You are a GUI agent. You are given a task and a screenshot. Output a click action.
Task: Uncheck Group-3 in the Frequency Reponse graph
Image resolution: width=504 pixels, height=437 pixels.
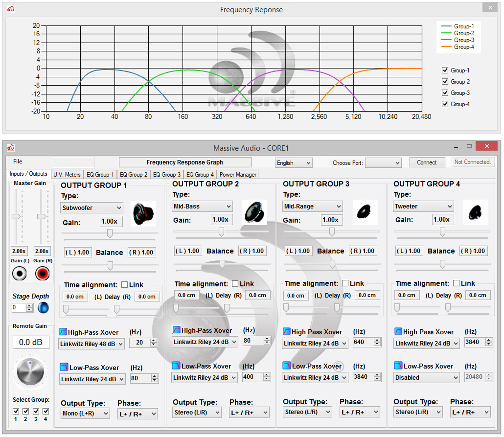pyautogui.click(x=445, y=93)
